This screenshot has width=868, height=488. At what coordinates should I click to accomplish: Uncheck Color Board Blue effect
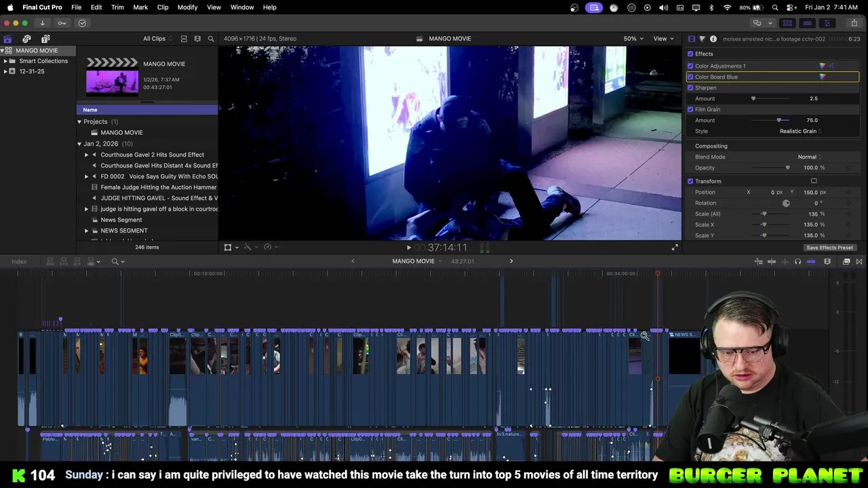[690, 77]
